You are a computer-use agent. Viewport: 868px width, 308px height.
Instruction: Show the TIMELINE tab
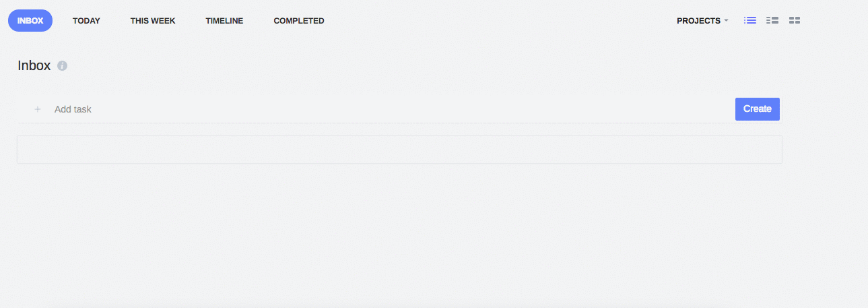point(224,21)
